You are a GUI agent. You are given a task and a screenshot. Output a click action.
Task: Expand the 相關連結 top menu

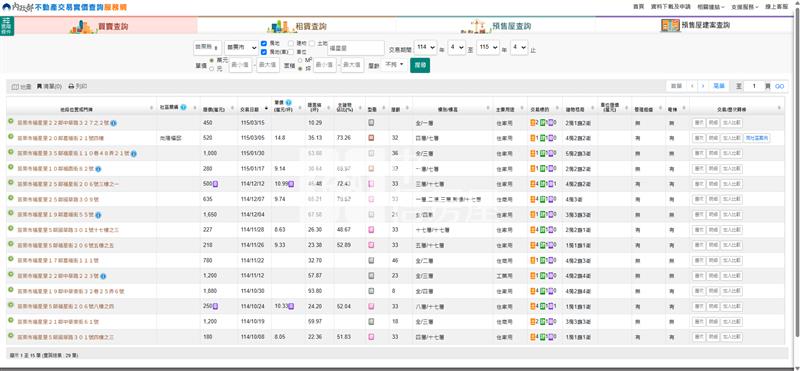711,7
